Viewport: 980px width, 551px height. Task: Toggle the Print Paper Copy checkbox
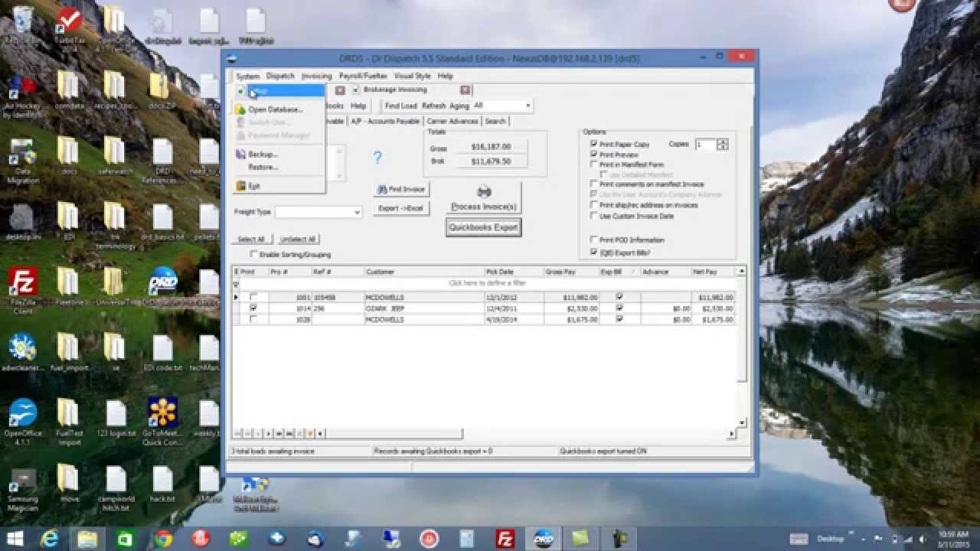point(594,144)
